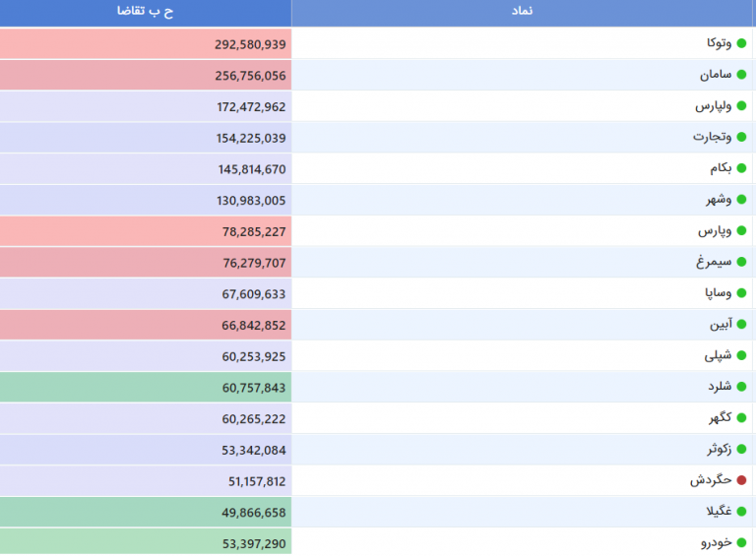Select the symbol name شلرد
Image resolution: width=756 pixels, height=557 pixels.
point(720,387)
